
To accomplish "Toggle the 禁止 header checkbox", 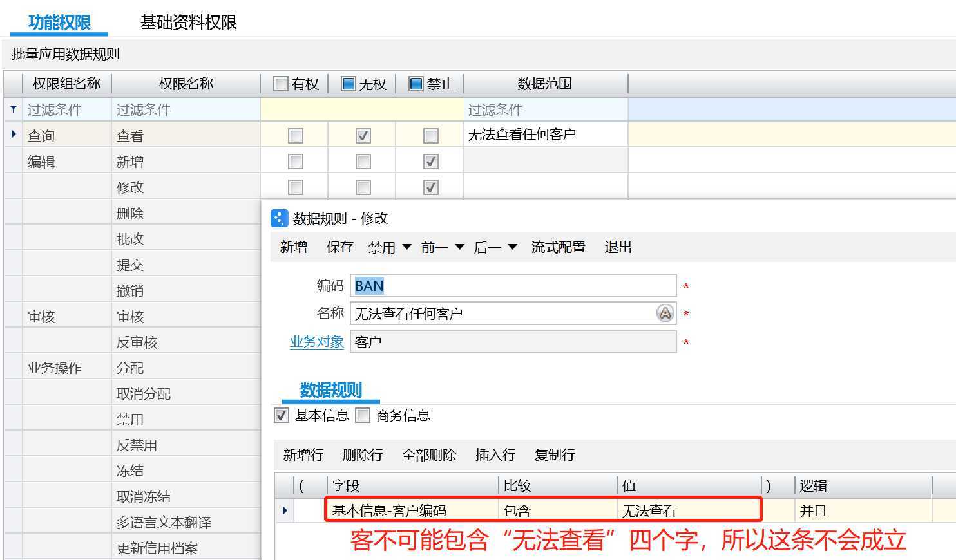I will (x=416, y=84).
